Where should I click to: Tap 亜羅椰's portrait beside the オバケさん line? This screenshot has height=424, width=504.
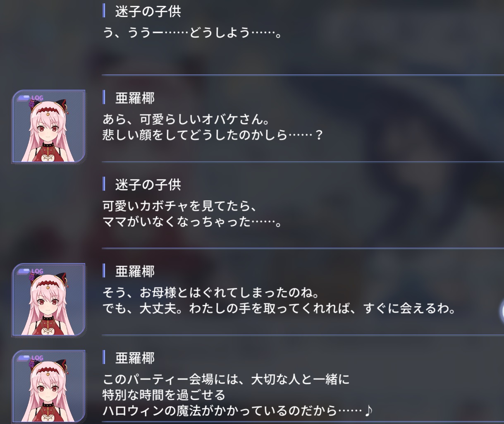(x=49, y=126)
